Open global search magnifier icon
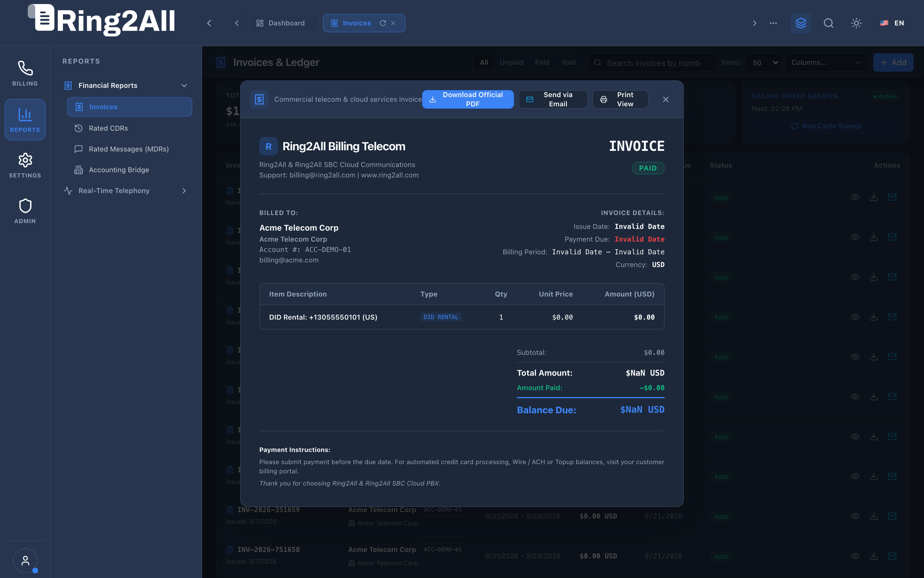This screenshot has width=924, height=578. pyautogui.click(x=828, y=23)
